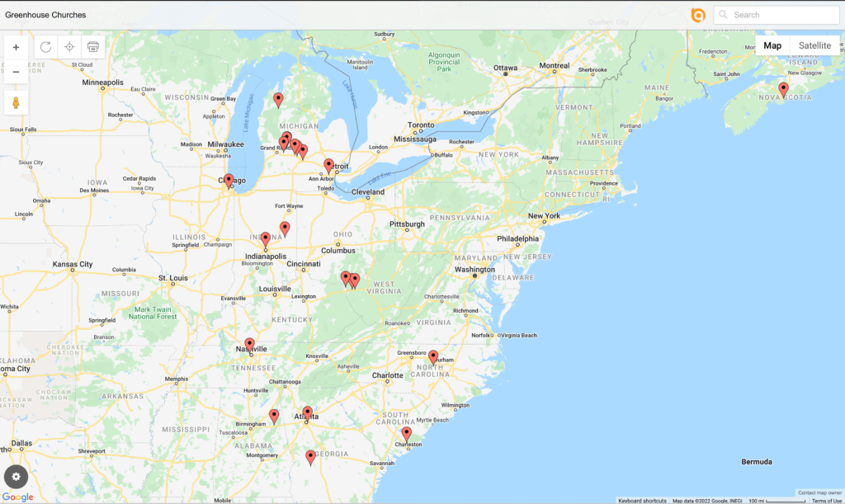
Task: Click the Louisville city label
Action: [275, 289]
